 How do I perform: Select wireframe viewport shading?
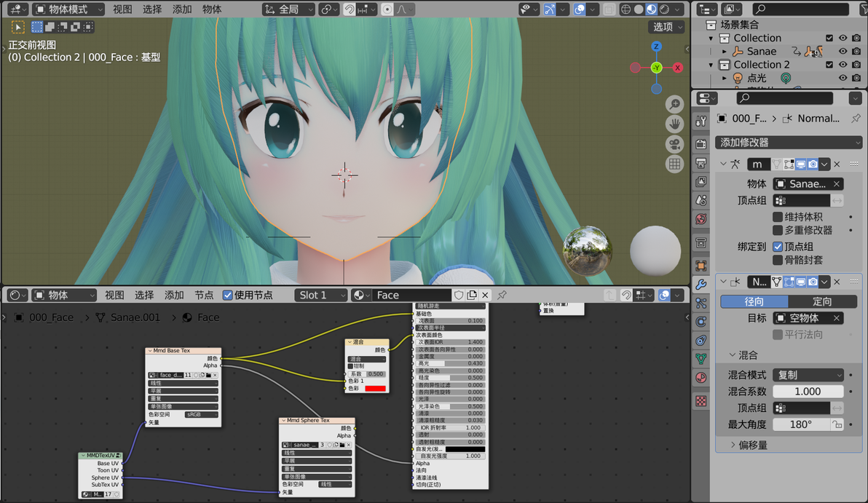[626, 9]
